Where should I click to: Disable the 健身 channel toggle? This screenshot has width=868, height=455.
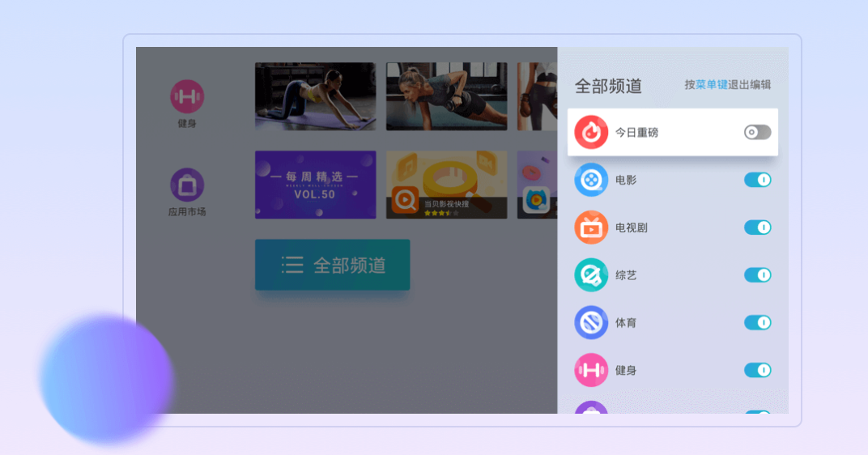757,370
